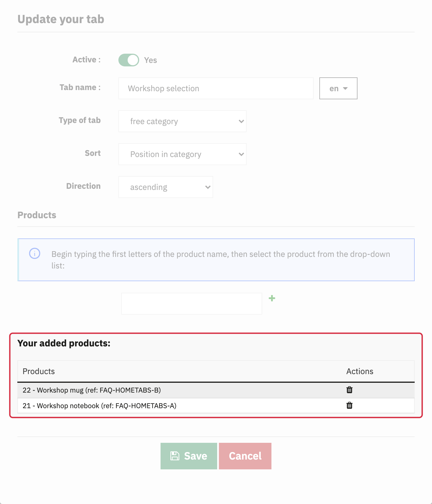Open the Sort dropdown

coord(183,154)
